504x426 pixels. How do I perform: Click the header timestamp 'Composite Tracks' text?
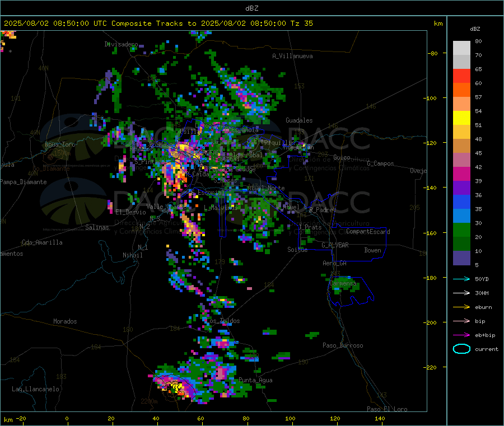[x=147, y=24]
